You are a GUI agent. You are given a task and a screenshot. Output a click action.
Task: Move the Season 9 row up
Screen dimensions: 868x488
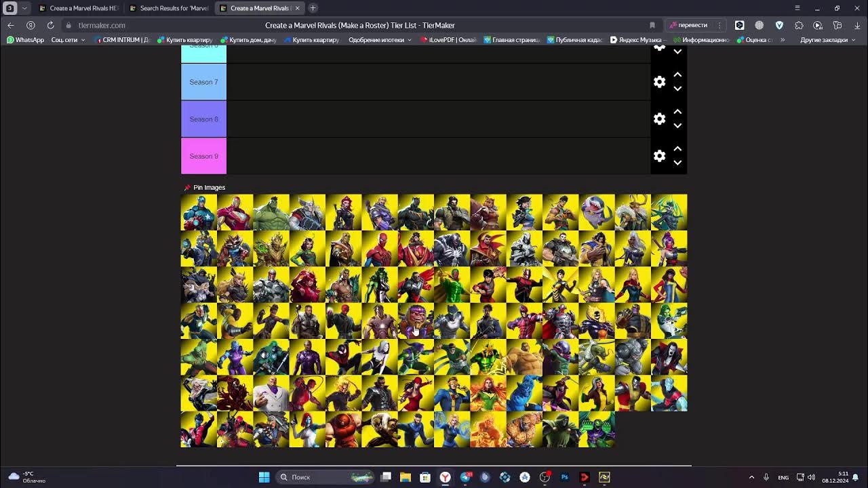coord(677,148)
